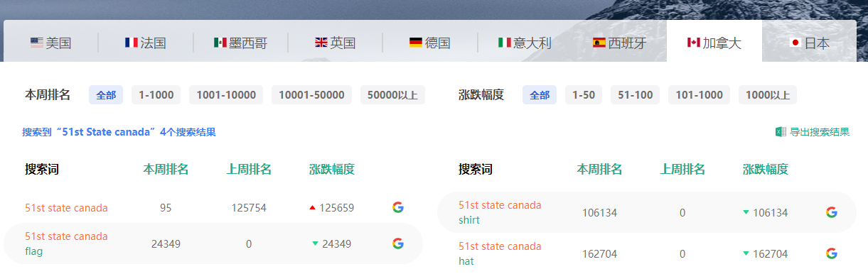Filter change range by 1000以上

768,95
